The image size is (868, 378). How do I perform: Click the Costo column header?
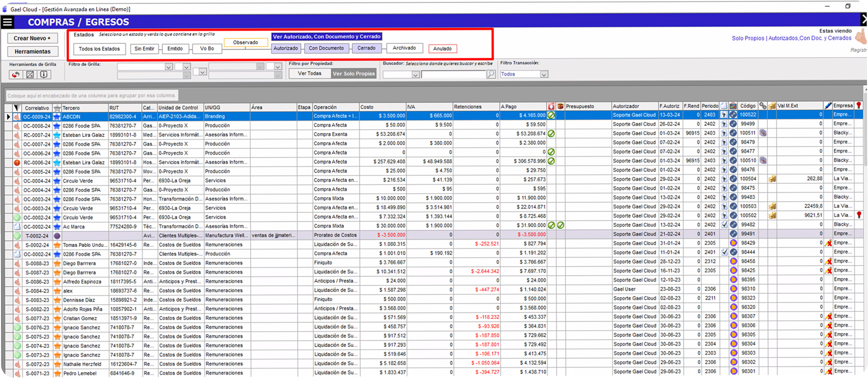pyautogui.click(x=382, y=107)
